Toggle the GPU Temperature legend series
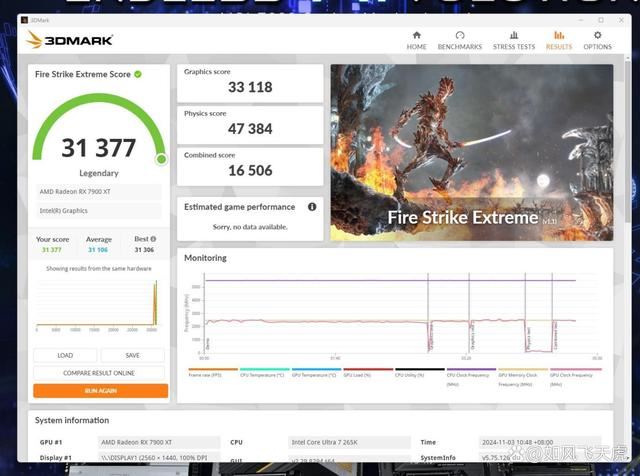Screen dimensions: 640x476 pos(316,372)
